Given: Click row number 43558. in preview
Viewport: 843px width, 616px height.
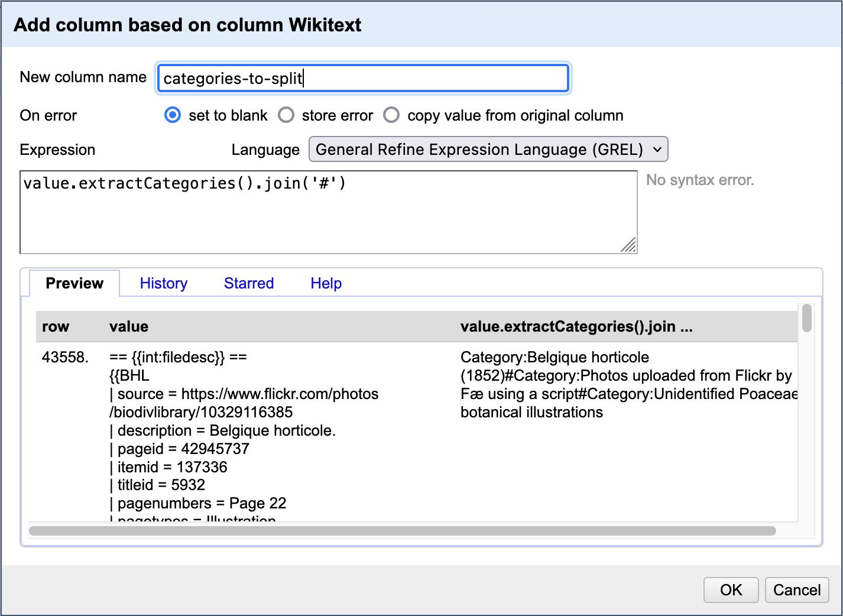Looking at the screenshot, I should pyautogui.click(x=65, y=357).
